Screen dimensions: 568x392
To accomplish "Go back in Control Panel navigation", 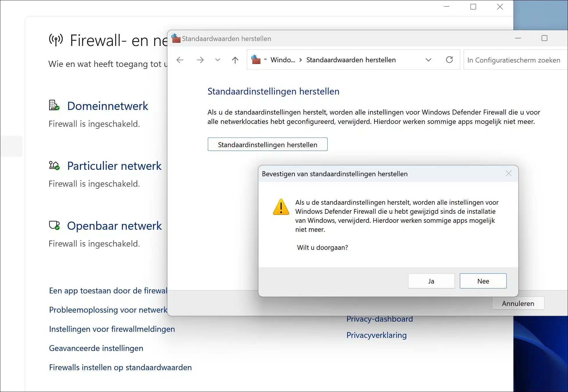I will click(x=180, y=60).
